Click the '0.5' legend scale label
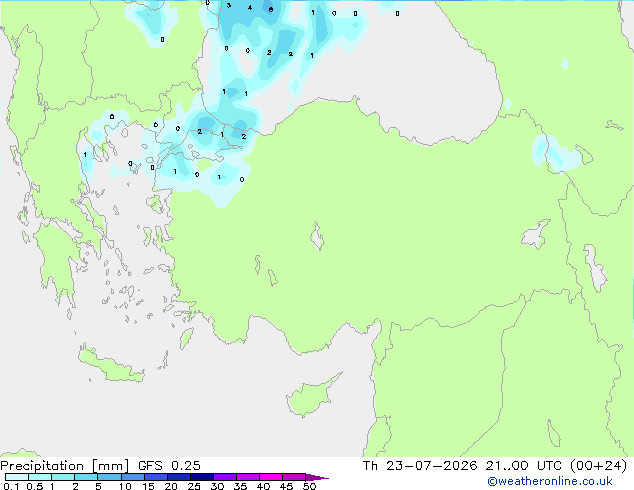This screenshot has height=490, width=634. (x=35, y=486)
